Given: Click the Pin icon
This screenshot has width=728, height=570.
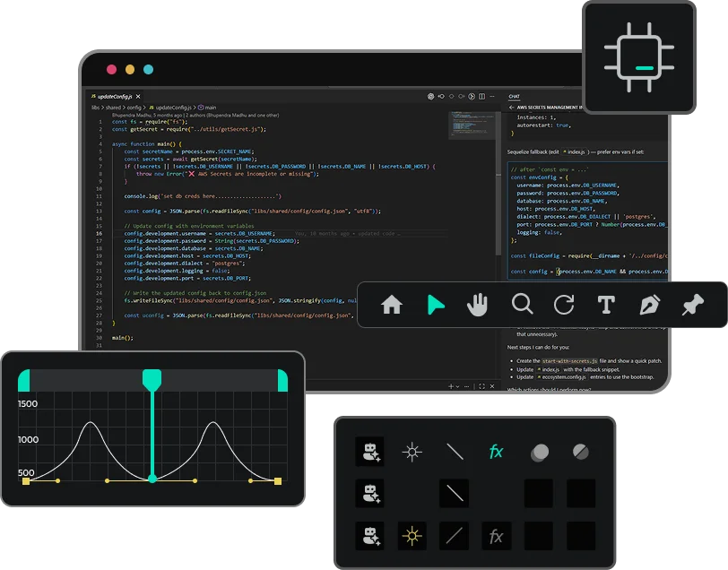Looking at the screenshot, I should tap(692, 305).
